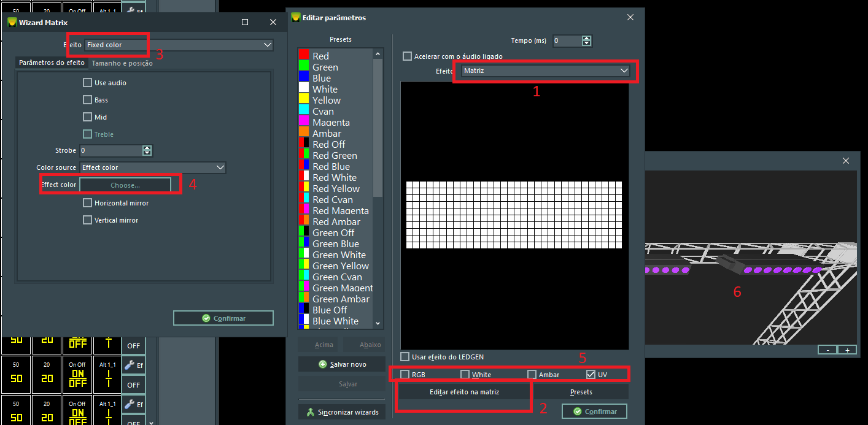The height and width of the screenshot is (425, 868).
Task: Click the Sincronizar wizards button
Action: tap(342, 412)
